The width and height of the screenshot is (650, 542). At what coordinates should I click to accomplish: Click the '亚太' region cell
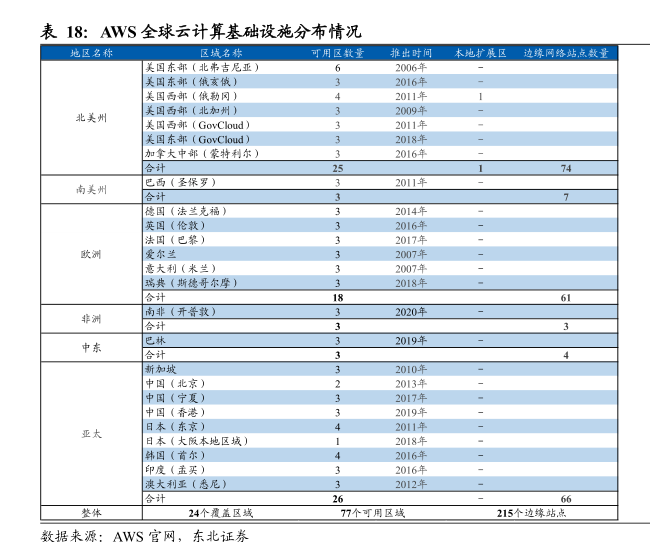pos(91,434)
